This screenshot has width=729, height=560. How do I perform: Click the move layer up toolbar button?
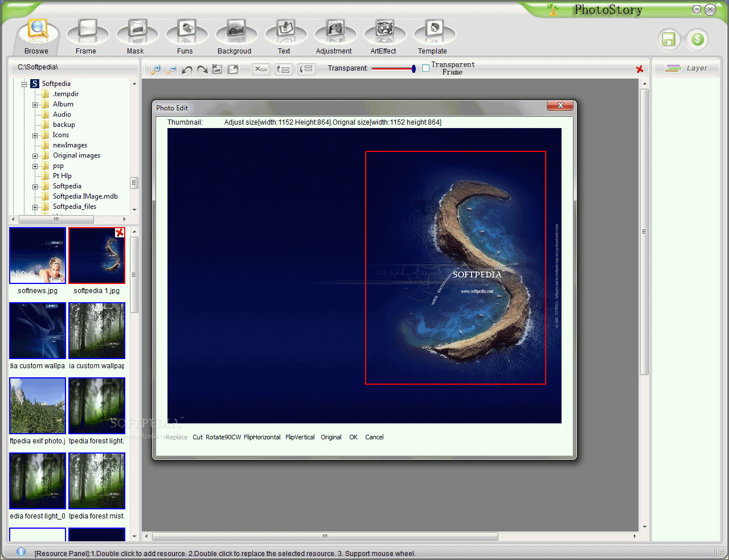click(284, 69)
